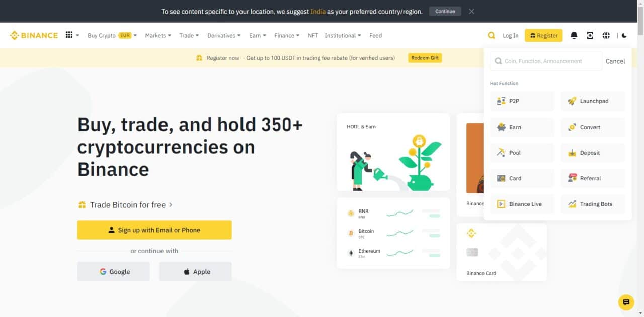644x317 pixels.
Task: Open the P2P hot function
Action: (x=522, y=101)
